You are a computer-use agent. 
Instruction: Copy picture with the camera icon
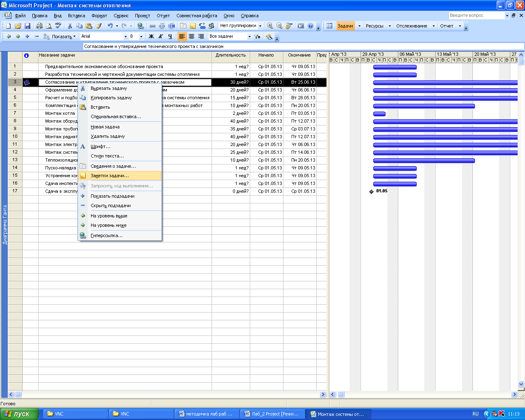point(301,26)
